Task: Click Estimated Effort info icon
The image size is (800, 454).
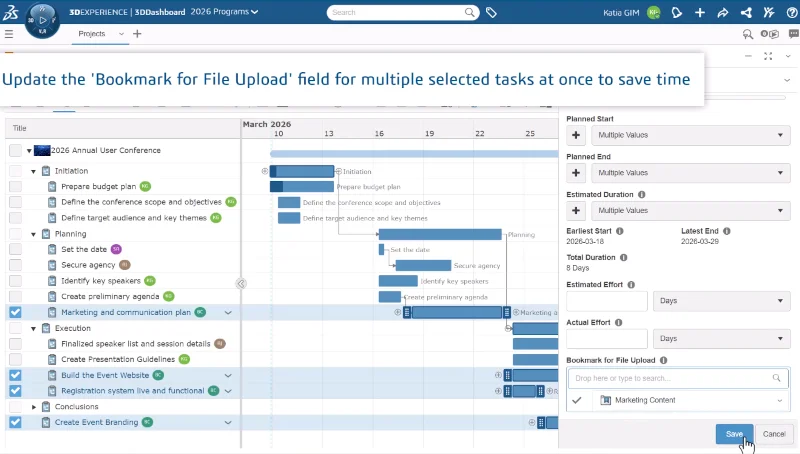Action: coord(631,285)
